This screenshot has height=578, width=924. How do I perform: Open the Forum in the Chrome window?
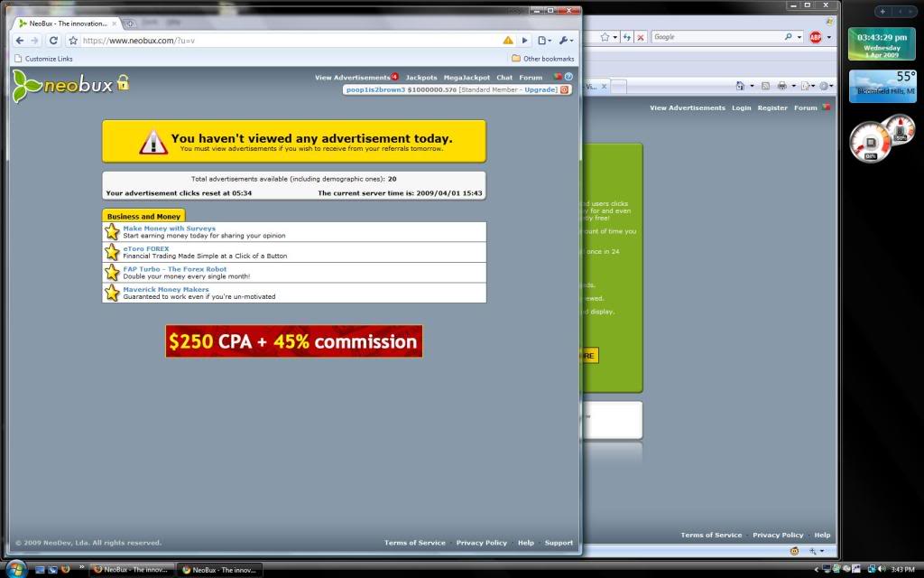(531, 78)
